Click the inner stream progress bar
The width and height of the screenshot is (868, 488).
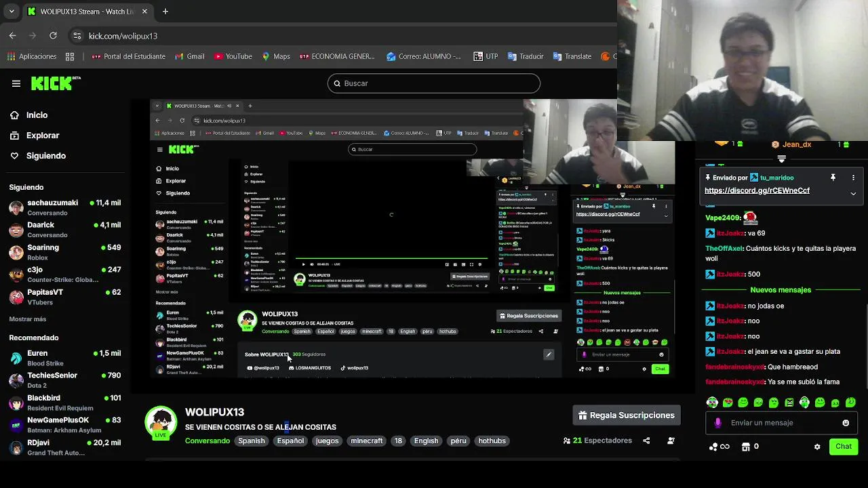[391, 258]
